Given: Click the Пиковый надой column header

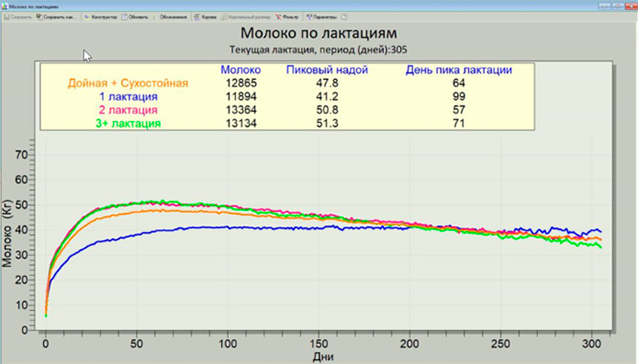Looking at the screenshot, I should pyautogui.click(x=327, y=70).
